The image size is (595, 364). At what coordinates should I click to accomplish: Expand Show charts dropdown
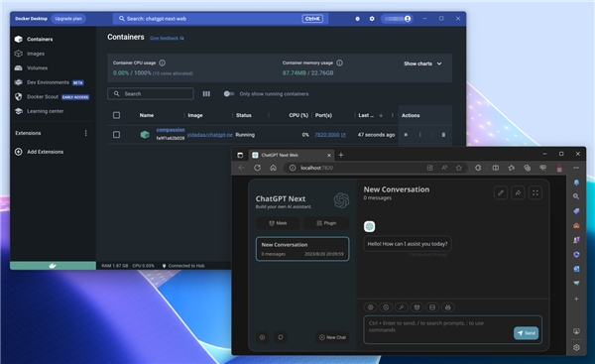pyautogui.click(x=422, y=63)
